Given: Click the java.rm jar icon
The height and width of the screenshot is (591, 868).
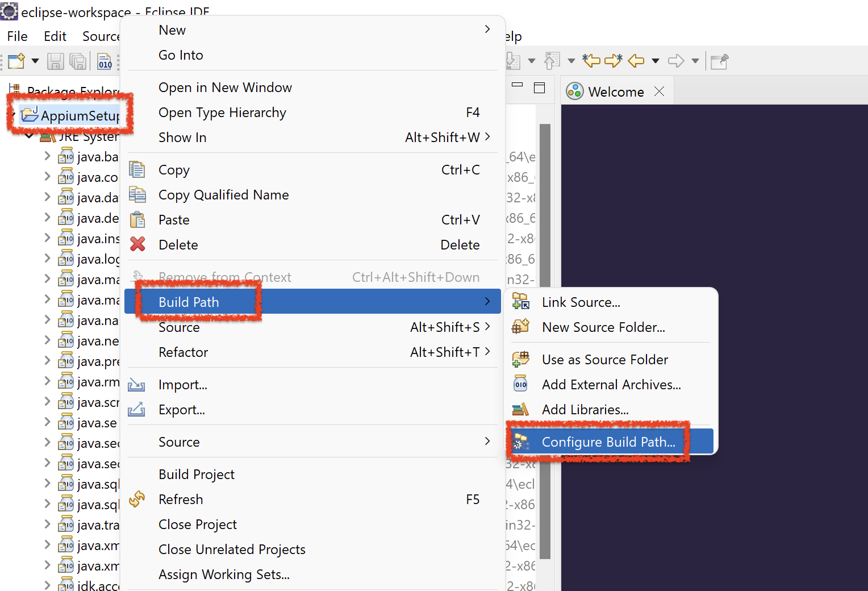Looking at the screenshot, I should [x=66, y=381].
